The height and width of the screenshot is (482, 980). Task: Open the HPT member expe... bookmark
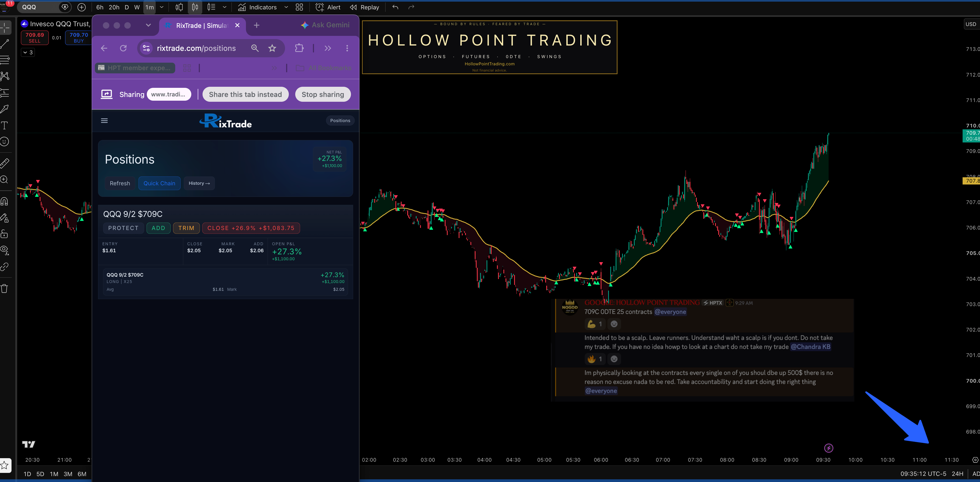(x=135, y=68)
